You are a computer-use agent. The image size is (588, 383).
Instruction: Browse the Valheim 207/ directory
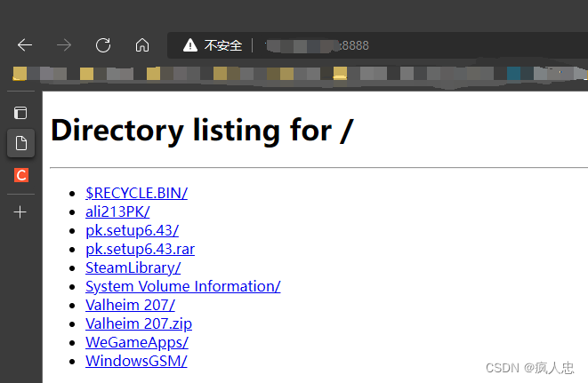point(130,305)
